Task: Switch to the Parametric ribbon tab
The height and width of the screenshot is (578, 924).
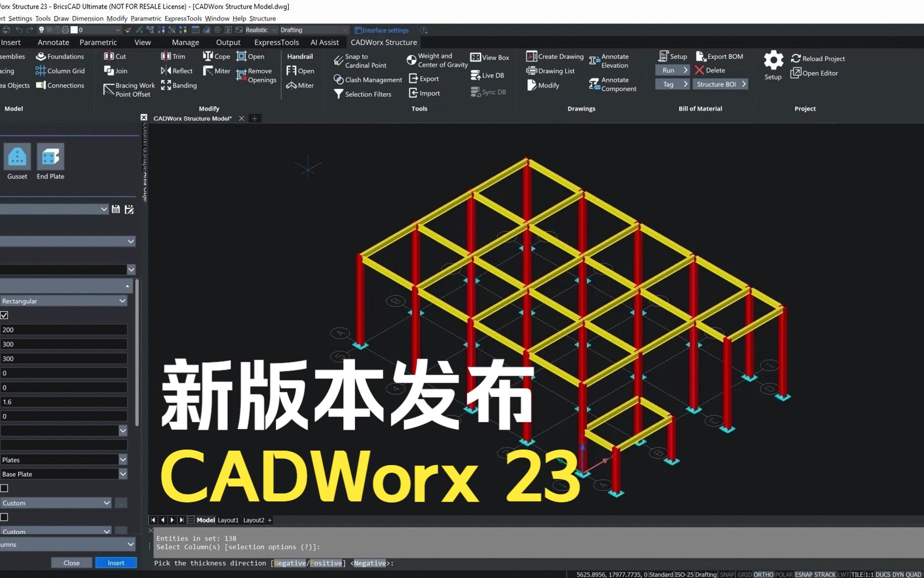Action: point(98,42)
